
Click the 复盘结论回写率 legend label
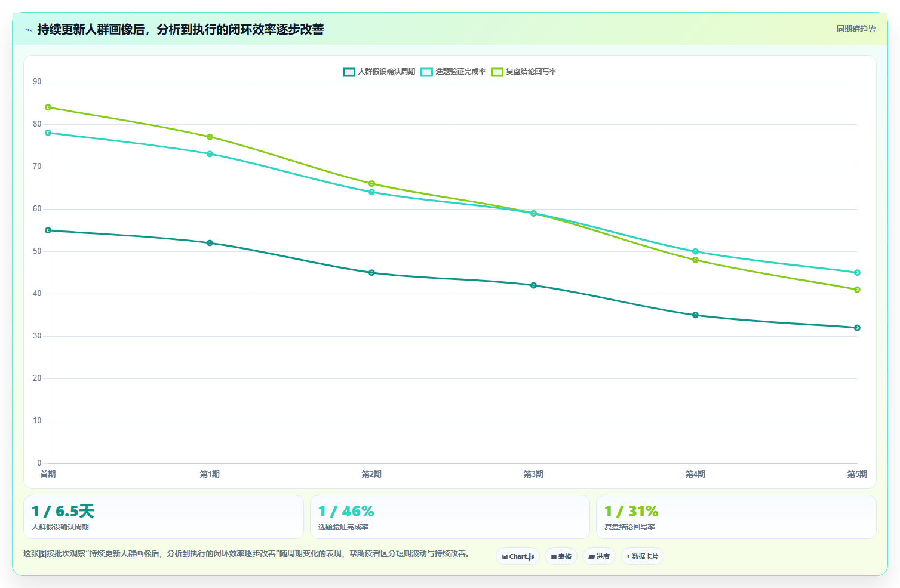click(531, 72)
